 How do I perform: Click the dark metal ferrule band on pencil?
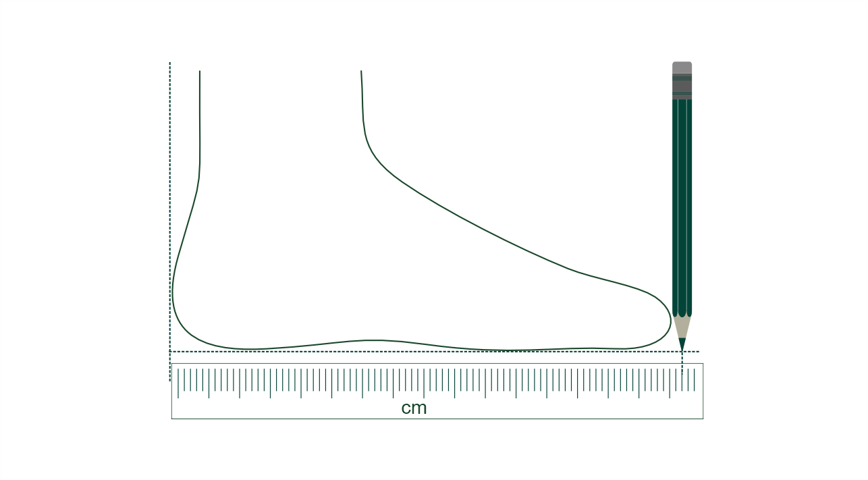click(682, 87)
